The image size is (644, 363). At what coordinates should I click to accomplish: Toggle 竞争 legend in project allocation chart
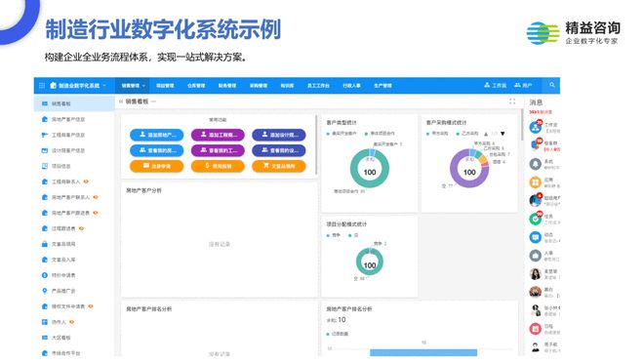click(x=334, y=235)
